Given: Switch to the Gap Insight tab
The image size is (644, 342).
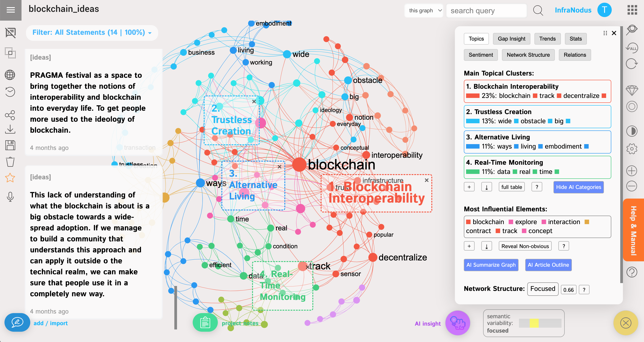Looking at the screenshot, I should (511, 39).
